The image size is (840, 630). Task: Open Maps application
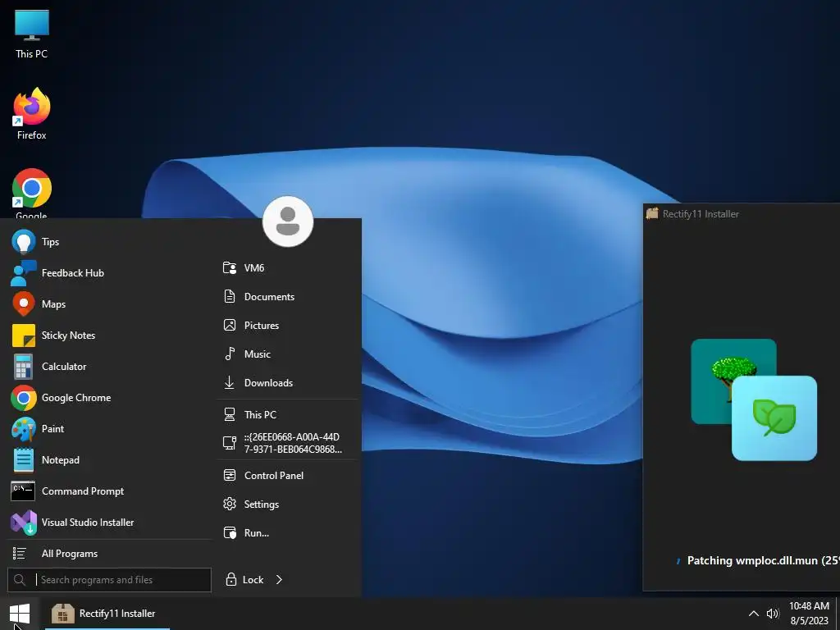(110, 304)
